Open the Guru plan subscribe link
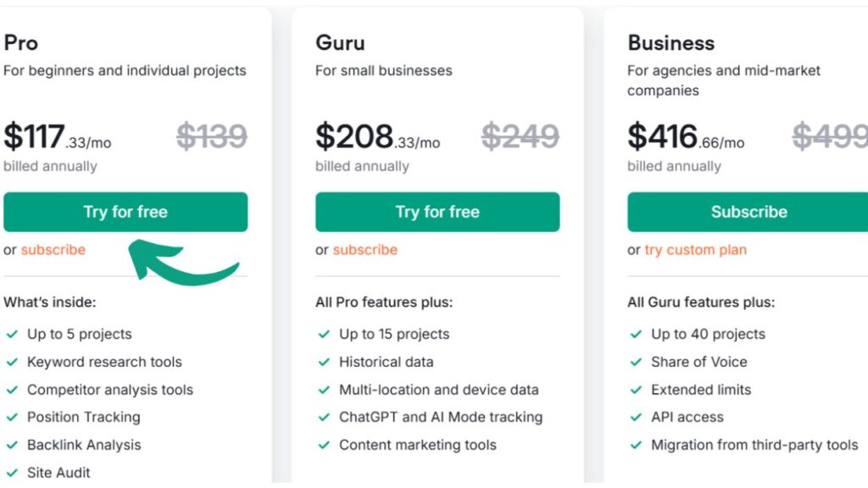Viewport: 868px width, 488px height. (364, 250)
